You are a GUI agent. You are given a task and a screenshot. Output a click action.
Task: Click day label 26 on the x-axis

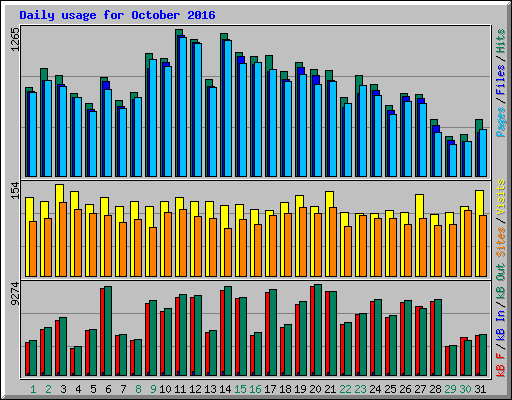pyautogui.click(x=405, y=389)
